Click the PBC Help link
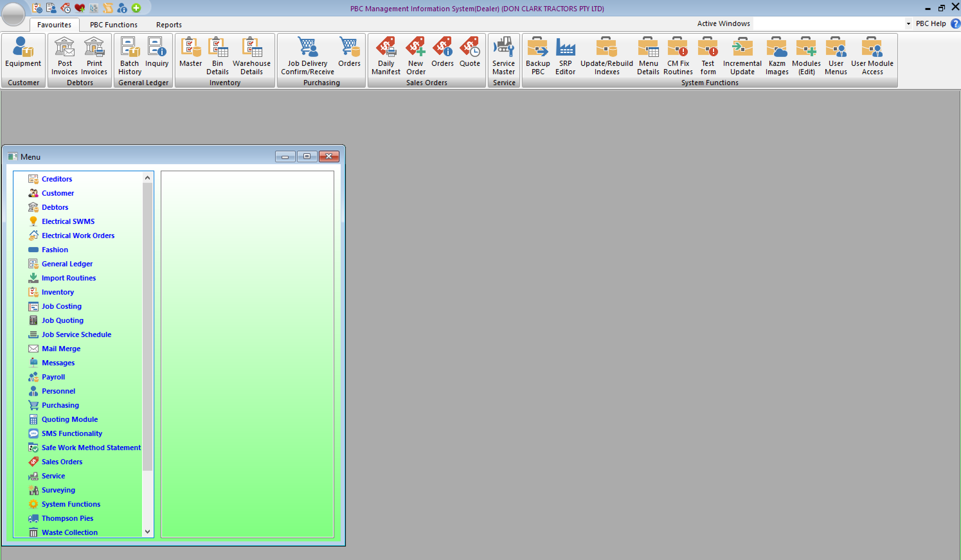Viewport: 961px width, 560px height. pos(931,24)
